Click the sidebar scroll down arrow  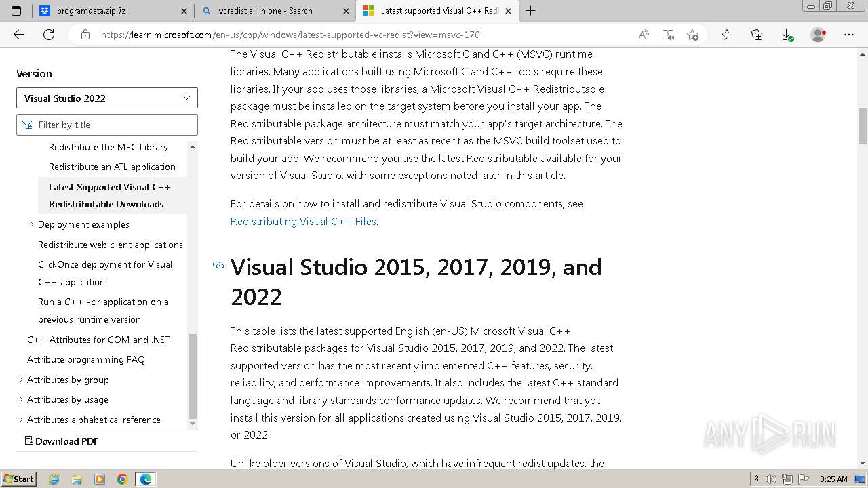tap(193, 424)
